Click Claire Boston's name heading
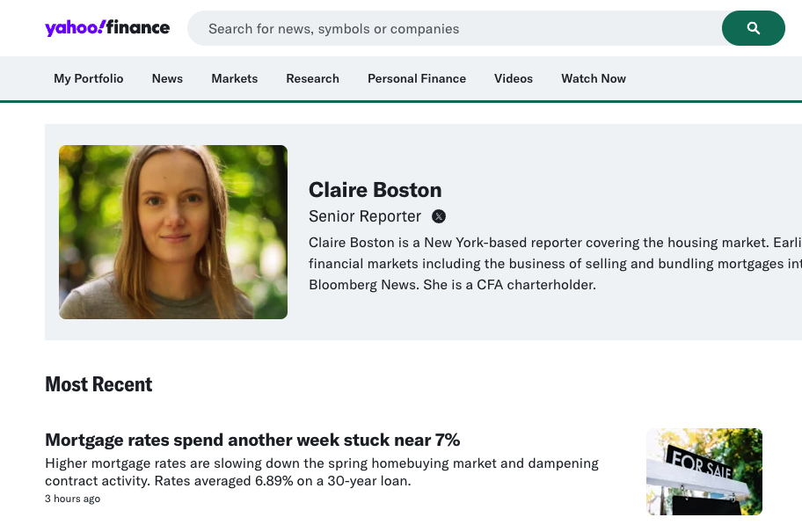Image resolution: width=802 pixels, height=532 pixels. coord(375,189)
